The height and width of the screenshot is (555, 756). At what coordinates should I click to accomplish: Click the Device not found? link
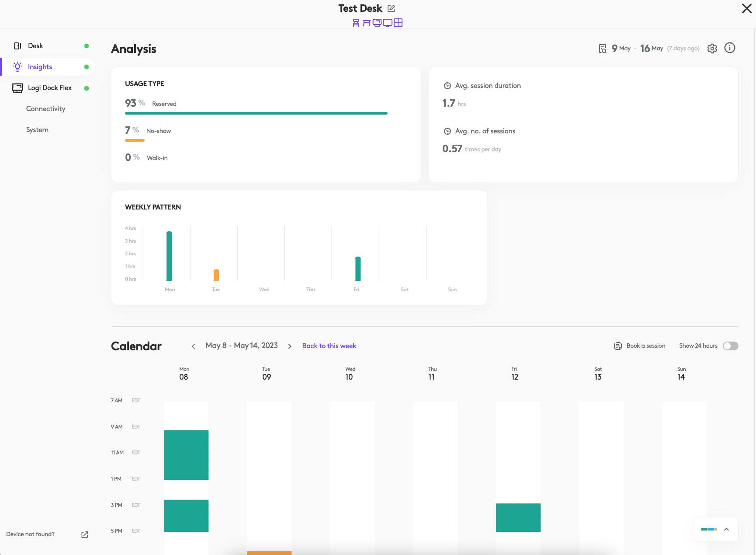point(31,534)
